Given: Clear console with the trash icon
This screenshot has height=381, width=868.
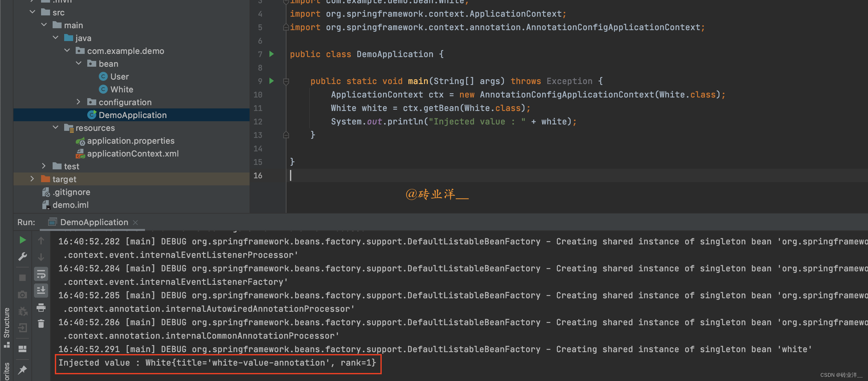Looking at the screenshot, I should pyautogui.click(x=41, y=324).
